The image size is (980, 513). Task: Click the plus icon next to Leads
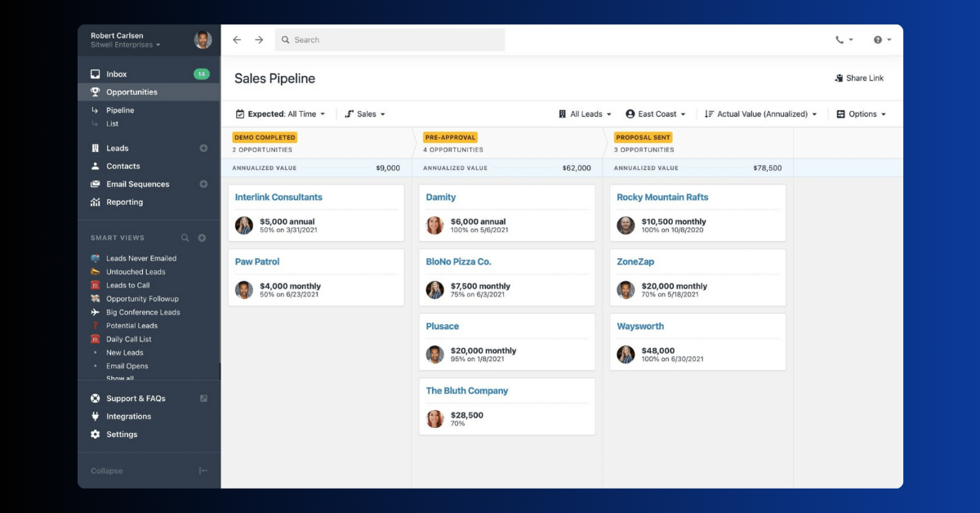[203, 149]
